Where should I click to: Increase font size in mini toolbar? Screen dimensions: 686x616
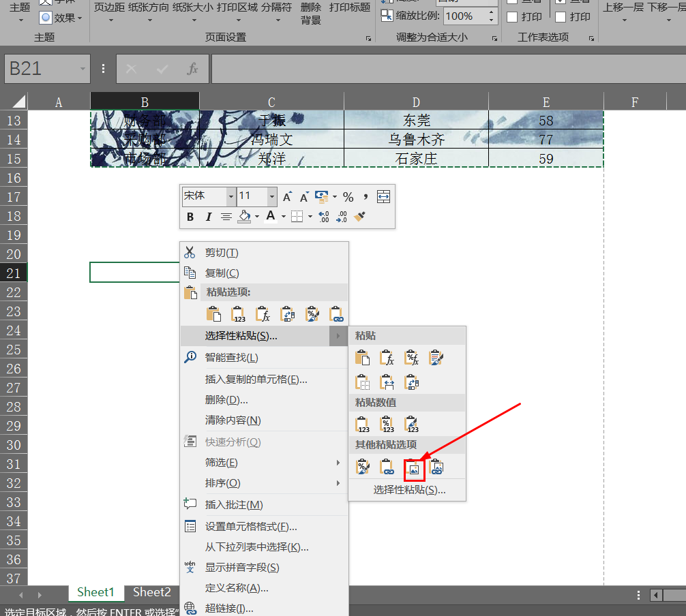pyautogui.click(x=287, y=197)
